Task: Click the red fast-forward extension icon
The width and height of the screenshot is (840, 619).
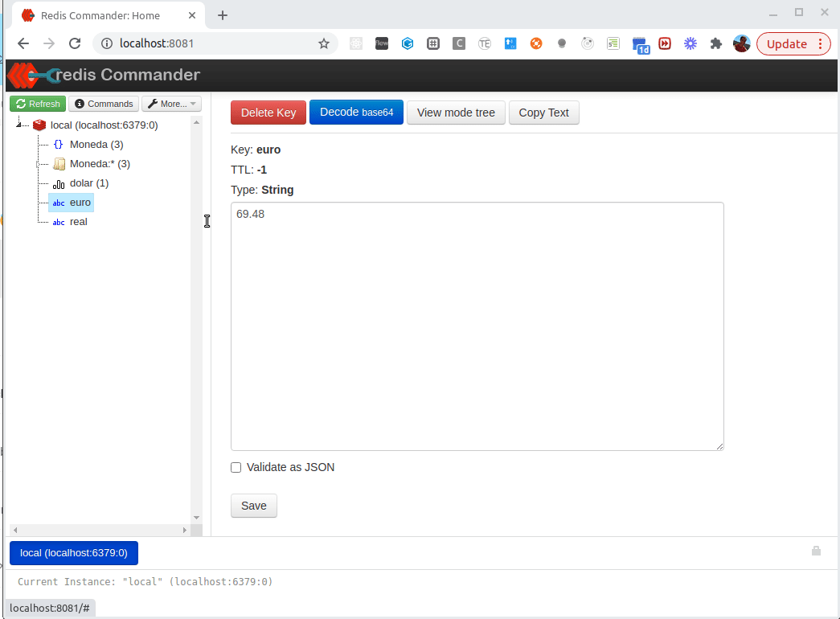Action: coord(665,43)
